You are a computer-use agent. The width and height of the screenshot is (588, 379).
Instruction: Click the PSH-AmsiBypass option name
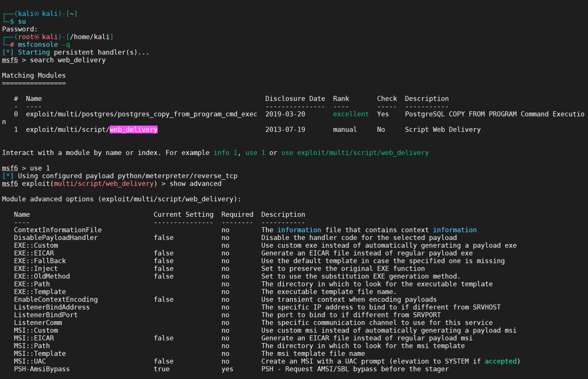(x=42, y=369)
